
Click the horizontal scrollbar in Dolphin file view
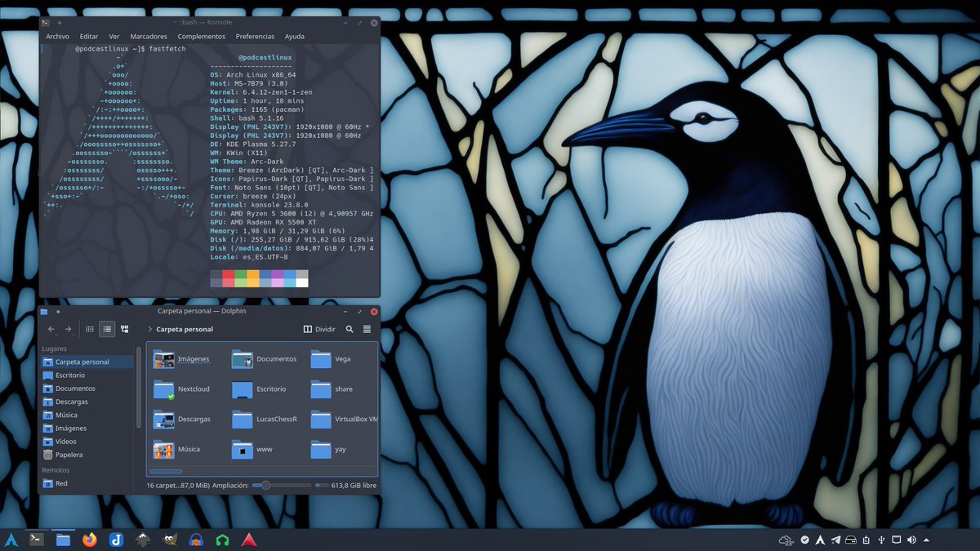tap(166, 471)
